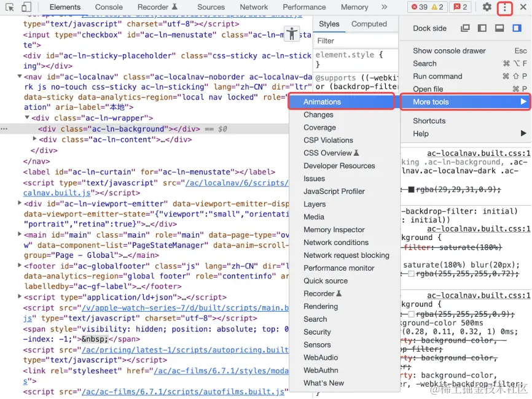Expand the More tools submenu
Viewport: 532px width, 399px height.
click(466, 102)
